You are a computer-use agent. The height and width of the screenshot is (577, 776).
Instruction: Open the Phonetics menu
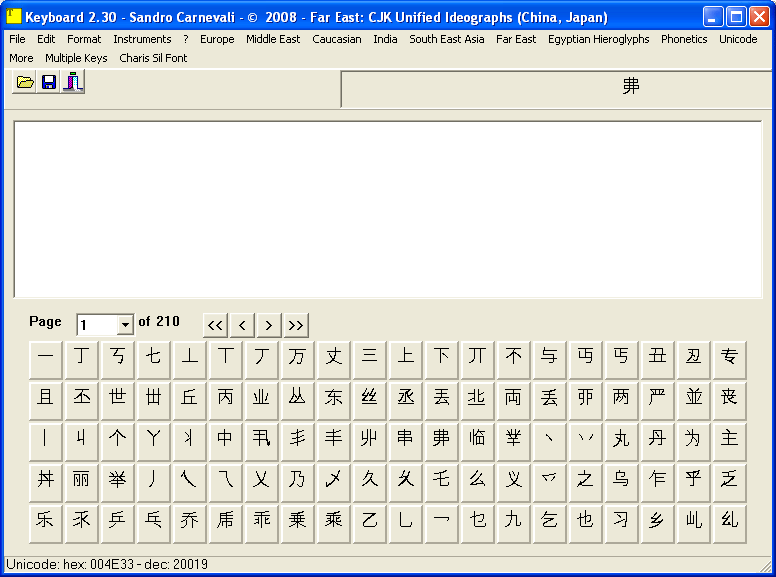tap(684, 39)
